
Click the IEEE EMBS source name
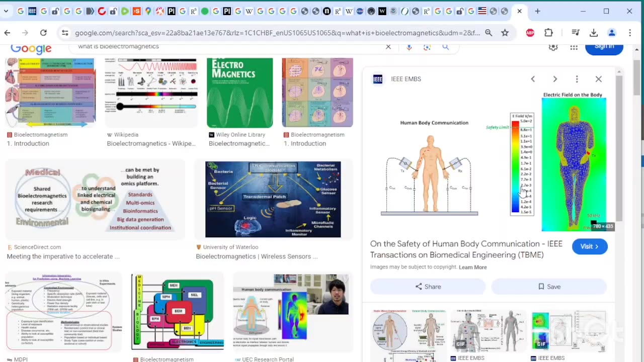coord(406,79)
